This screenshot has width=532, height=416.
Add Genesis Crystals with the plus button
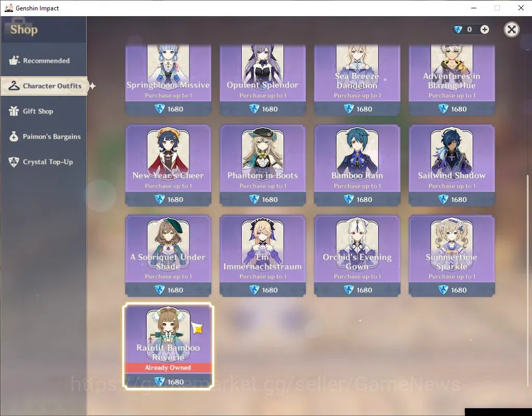click(x=485, y=30)
